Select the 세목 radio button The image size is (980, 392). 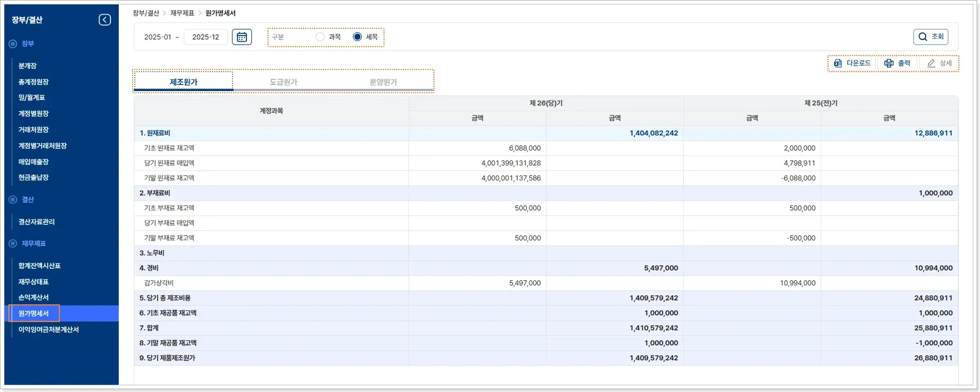(x=357, y=37)
